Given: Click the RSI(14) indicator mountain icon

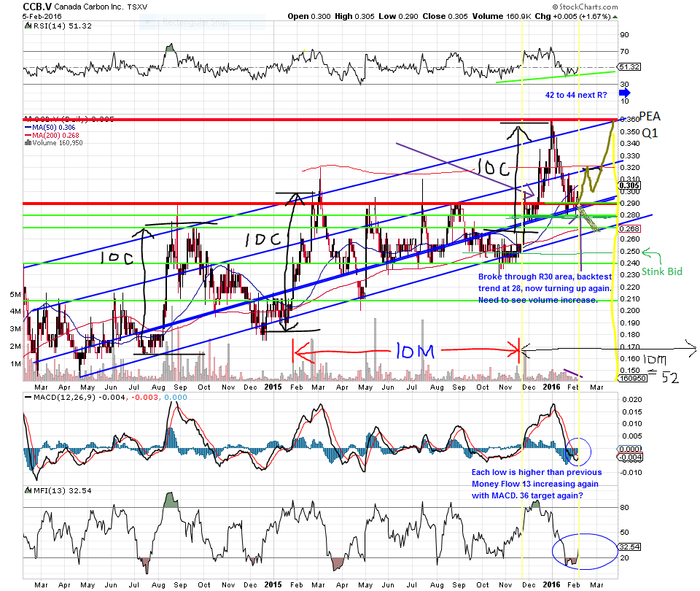Looking at the screenshot, I should point(26,27).
